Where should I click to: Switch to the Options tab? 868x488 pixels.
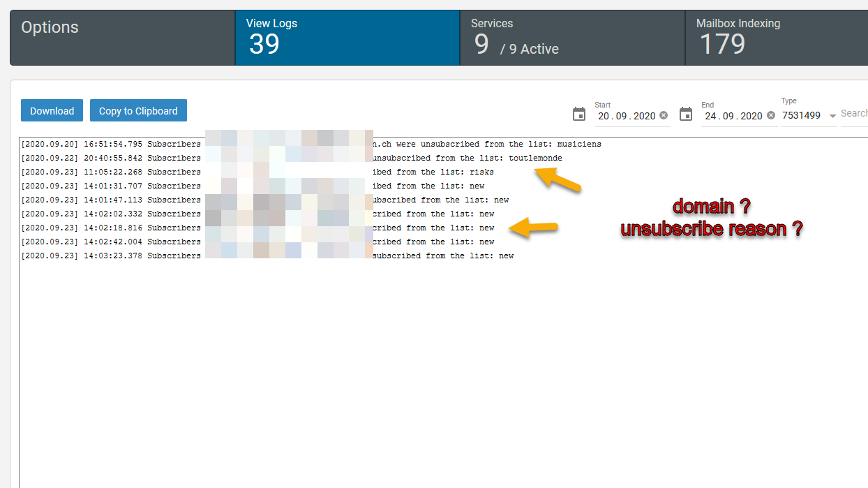(x=122, y=38)
